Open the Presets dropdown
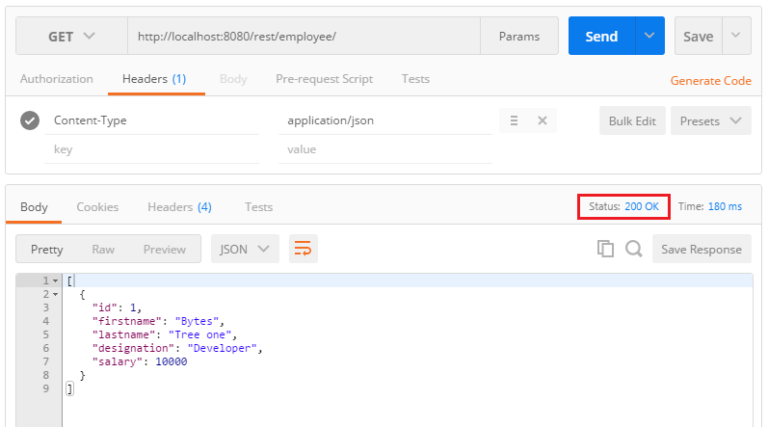This screenshot has width=768, height=427. point(711,120)
